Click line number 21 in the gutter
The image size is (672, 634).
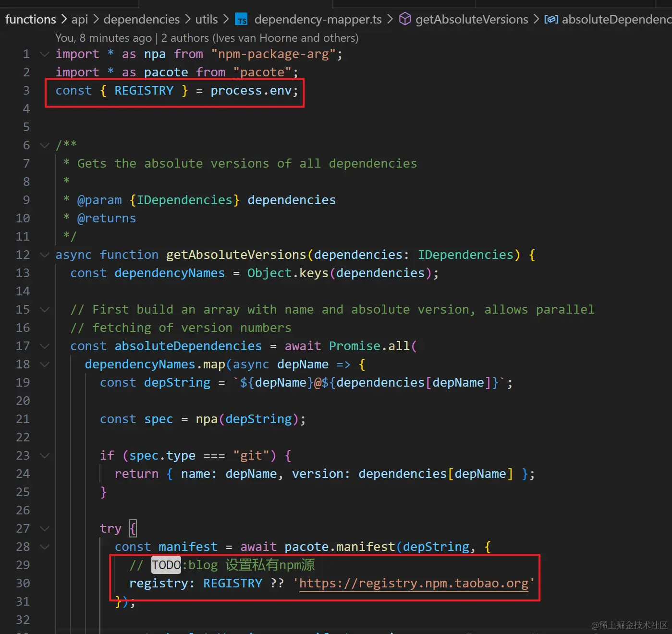click(23, 419)
